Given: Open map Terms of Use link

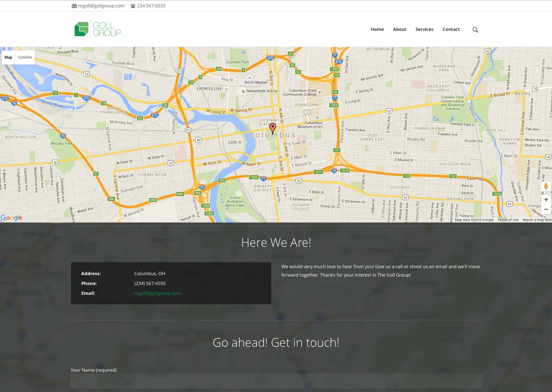Looking at the screenshot, I should 508,220.
